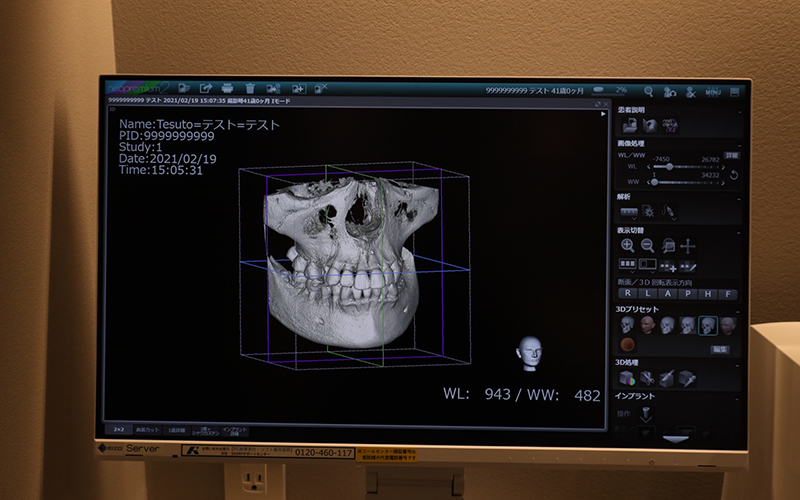
Task: Select the highlighted fifth skull 3D preset
Action: click(x=708, y=326)
